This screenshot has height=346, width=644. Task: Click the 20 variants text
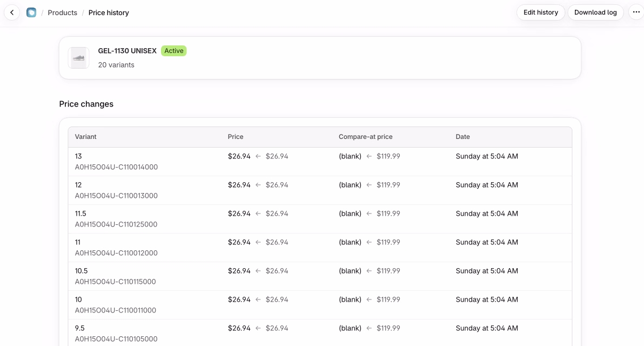pyautogui.click(x=116, y=65)
